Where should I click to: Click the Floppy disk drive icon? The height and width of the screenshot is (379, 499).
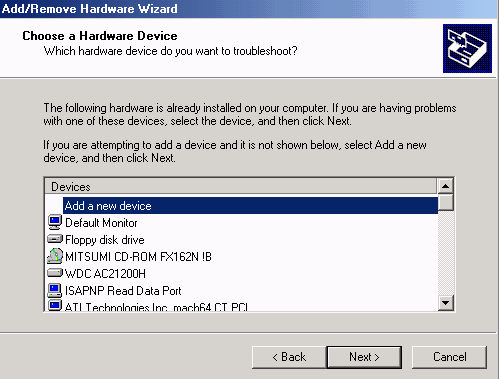55,239
